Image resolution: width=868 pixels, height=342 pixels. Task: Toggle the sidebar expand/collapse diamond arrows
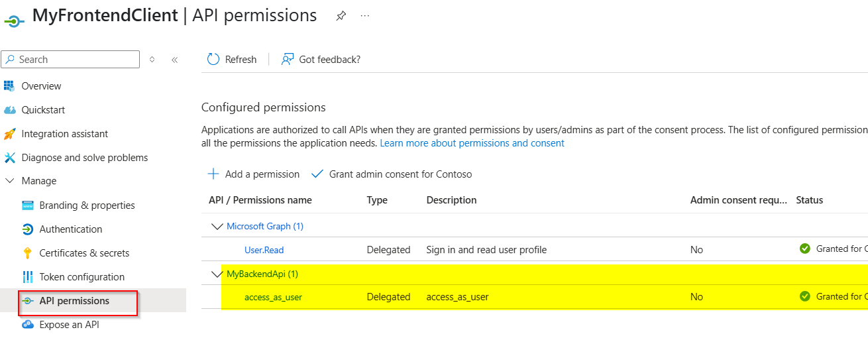click(152, 60)
